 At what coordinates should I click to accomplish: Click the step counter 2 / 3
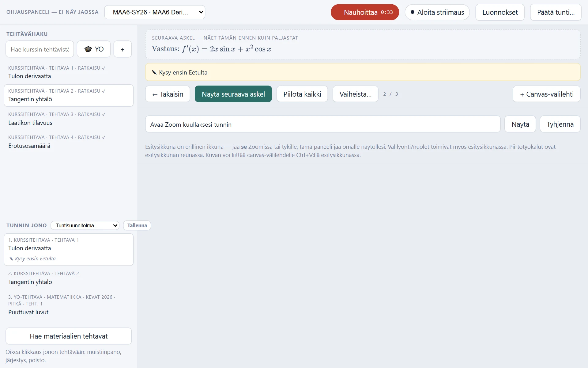(390, 94)
